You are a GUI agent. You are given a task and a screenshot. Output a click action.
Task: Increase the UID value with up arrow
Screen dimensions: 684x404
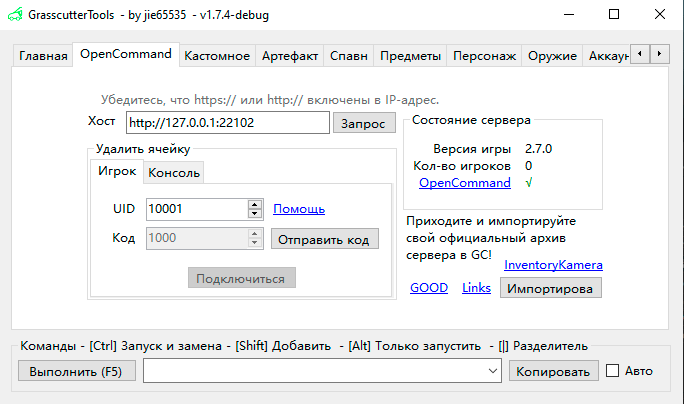(256, 204)
